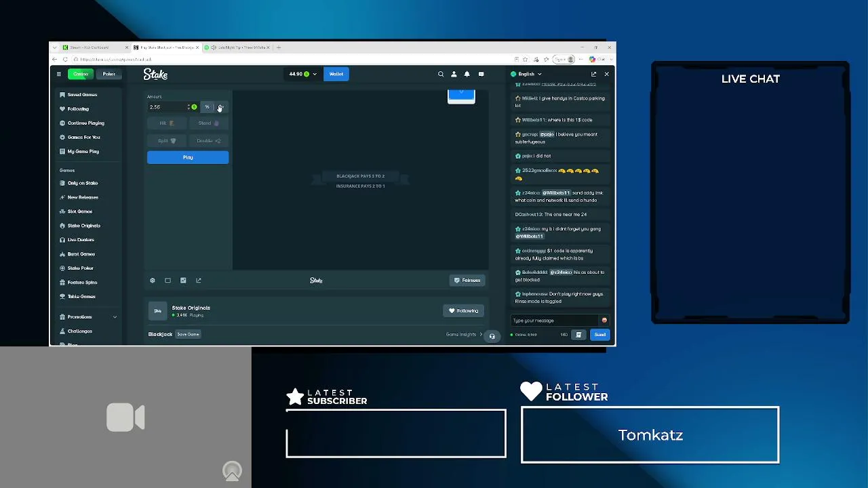Open the hamburger sidebar menu
This screenshot has height=488, width=868.
(59, 74)
